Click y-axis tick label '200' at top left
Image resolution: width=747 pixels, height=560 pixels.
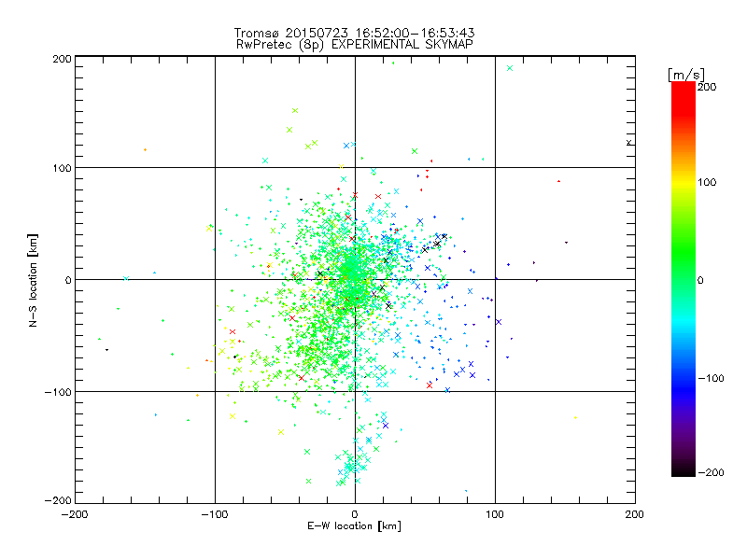[x=62, y=59]
